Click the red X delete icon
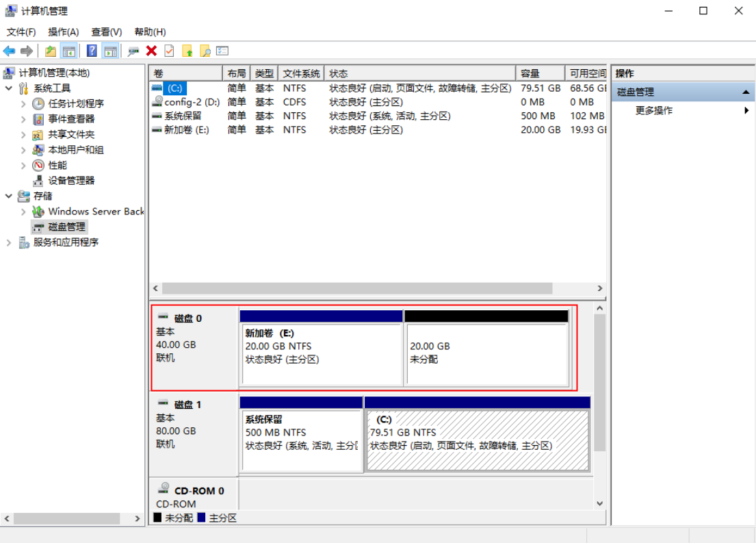 tap(151, 51)
